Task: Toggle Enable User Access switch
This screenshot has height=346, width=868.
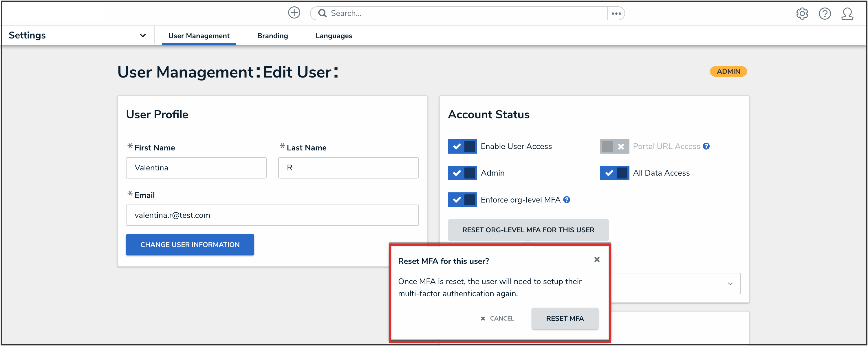Action: (462, 146)
